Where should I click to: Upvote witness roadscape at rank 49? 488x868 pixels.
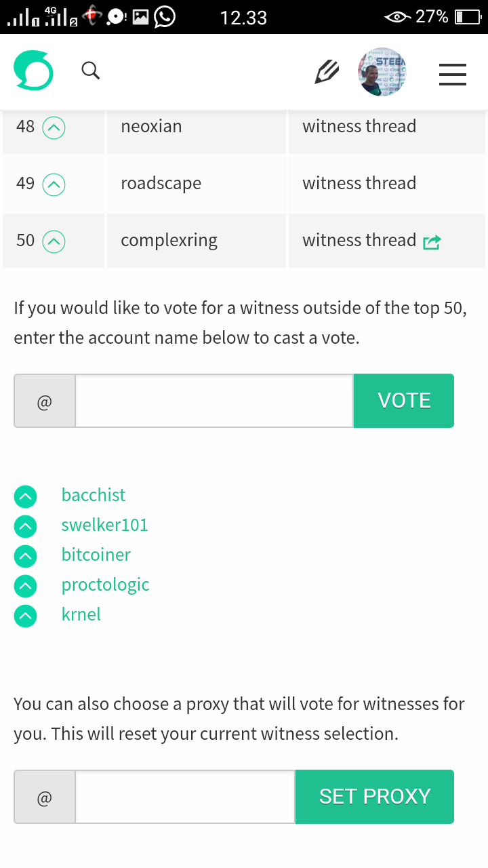point(54,184)
